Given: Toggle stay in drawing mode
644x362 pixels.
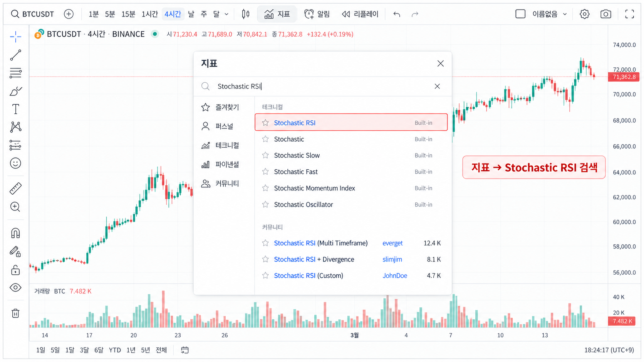Looking at the screenshot, I should click(x=15, y=252).
